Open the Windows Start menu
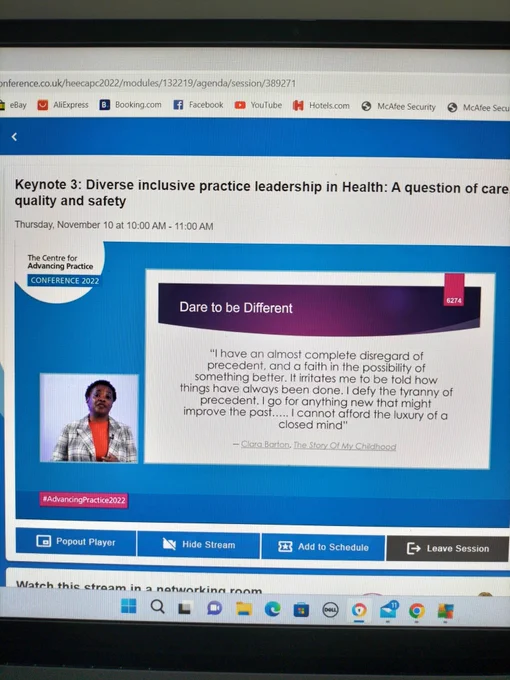 (x=128, y=606)
